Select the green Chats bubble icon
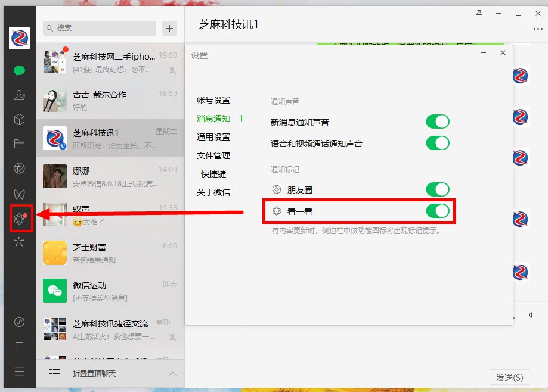548x392 pixels. click(19, 70)
